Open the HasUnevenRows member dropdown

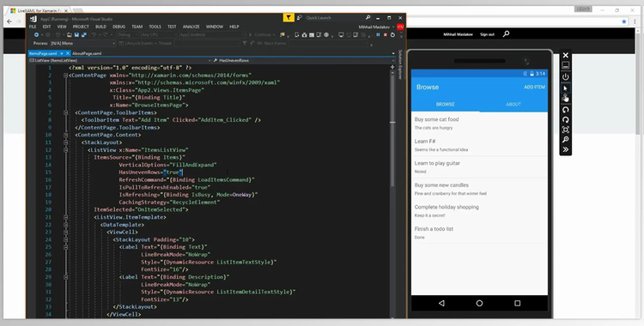point(303,60)
